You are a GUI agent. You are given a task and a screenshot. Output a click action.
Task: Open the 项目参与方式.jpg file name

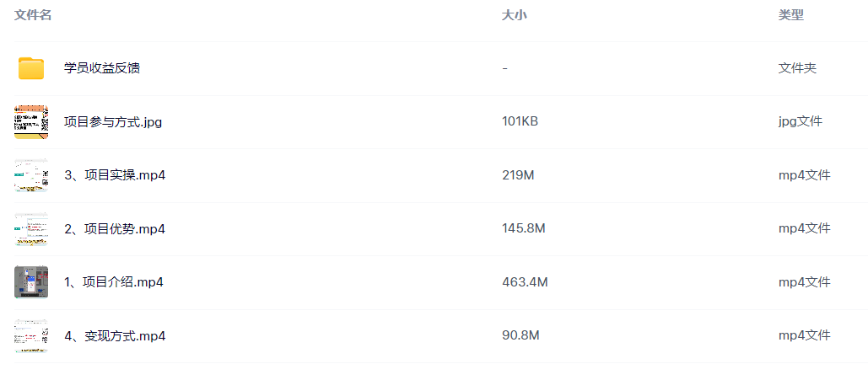point(113,122)
